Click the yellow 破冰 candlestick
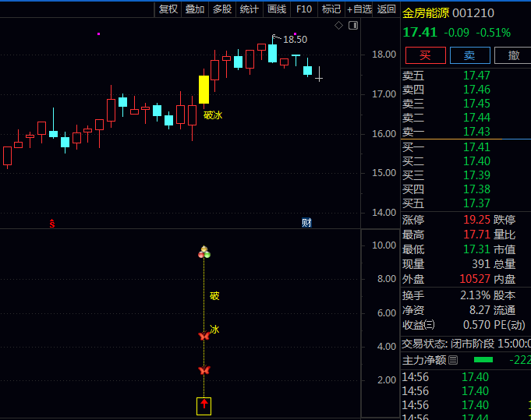This screenshot has width=531, height=420. (x=204, y=90)
